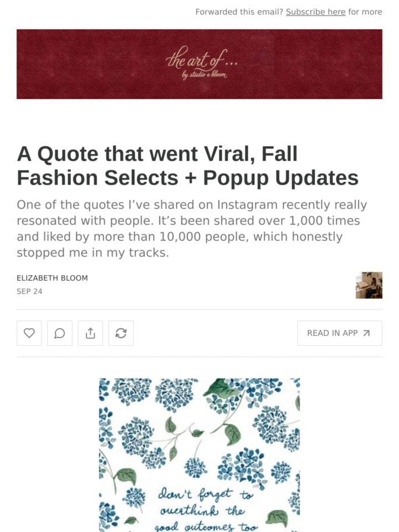Click the share upload icon
Screen dimensions: 399x532
tap(90, 333)
